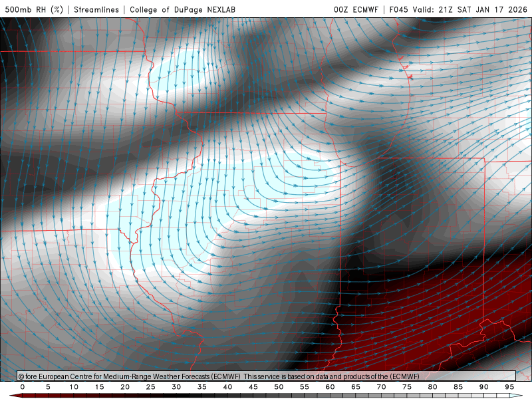Click the colorbar label '20'
The height and width of the screenshot is (399, 532).
click(x=125, y=387)
